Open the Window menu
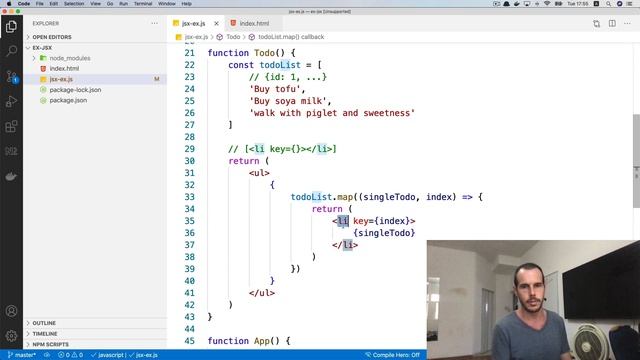Image resolution: width=640 pixels, height=360 pixels. (x=167, y=4)
